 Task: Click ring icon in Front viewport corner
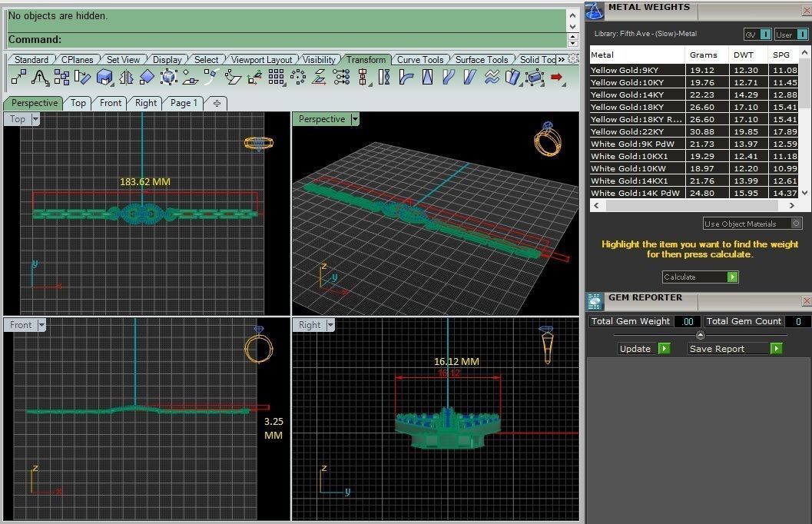[258, 344]
